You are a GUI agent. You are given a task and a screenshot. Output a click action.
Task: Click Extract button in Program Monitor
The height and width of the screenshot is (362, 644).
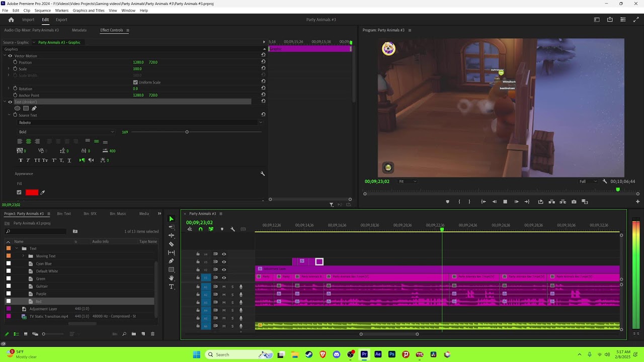click(x=562, y=202)
